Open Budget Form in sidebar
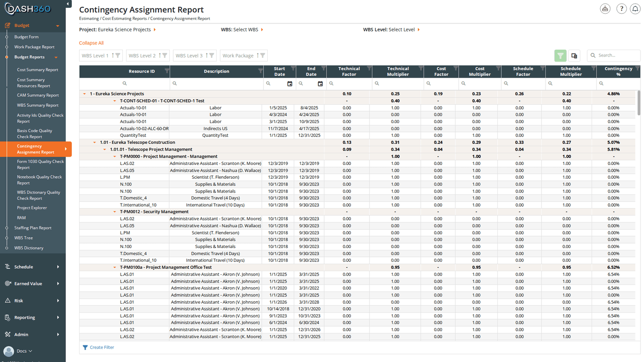Image resolution: width=644 pixels, height=362 pixels. 26,37
